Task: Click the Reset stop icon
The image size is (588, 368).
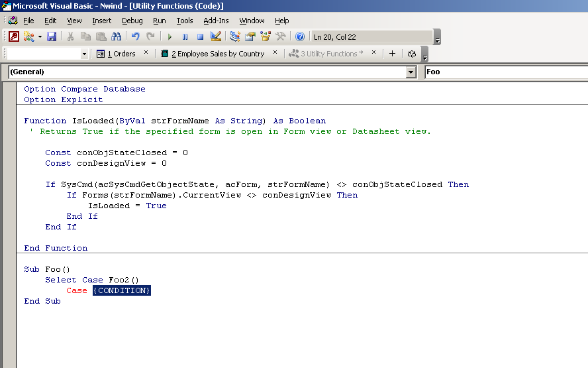Action: (200, 37)
